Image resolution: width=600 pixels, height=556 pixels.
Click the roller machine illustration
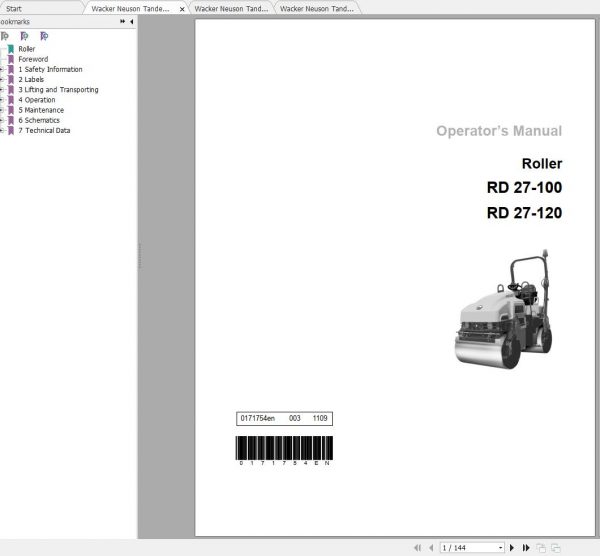coord(503,309)
